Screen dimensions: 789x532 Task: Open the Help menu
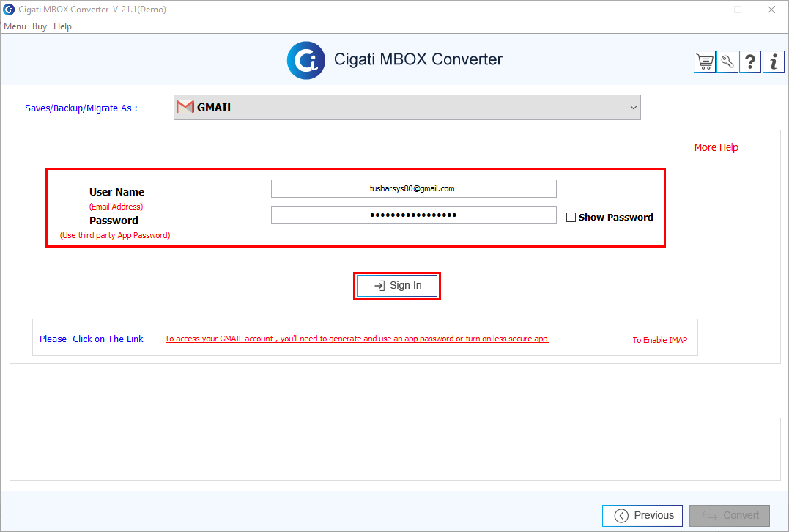click(62, 26)
